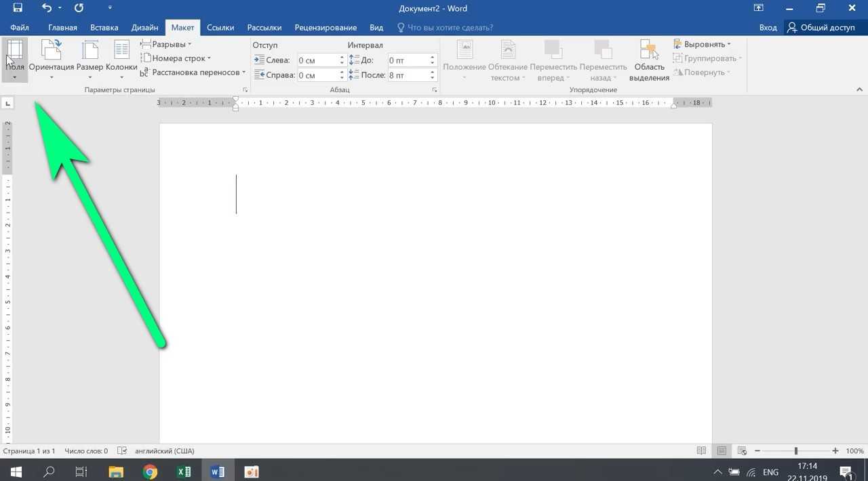The height and width of the screenshot is (481, 868).
Task: Click the 'английский (США)' language indicator
Action: point(164,451)
